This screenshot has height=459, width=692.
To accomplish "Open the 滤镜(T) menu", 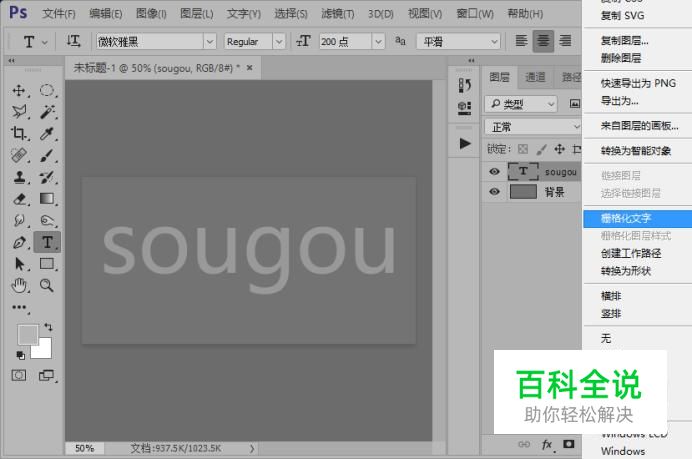I will click(x=338, y=14).
